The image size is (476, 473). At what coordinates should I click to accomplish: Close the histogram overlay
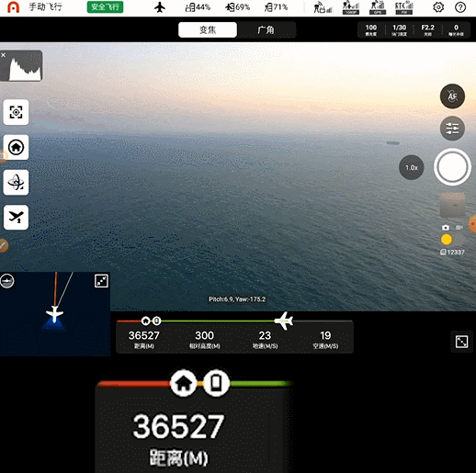pos(4,55)
